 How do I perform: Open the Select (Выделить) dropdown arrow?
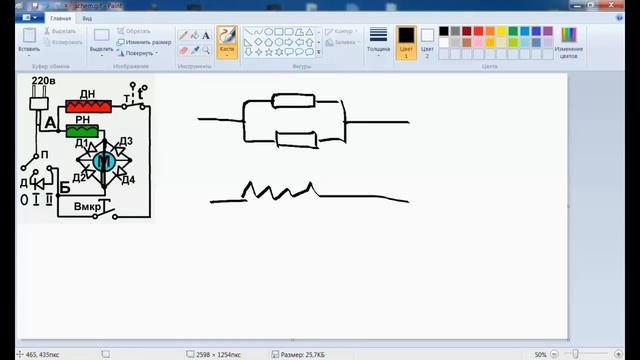point(102,56)
